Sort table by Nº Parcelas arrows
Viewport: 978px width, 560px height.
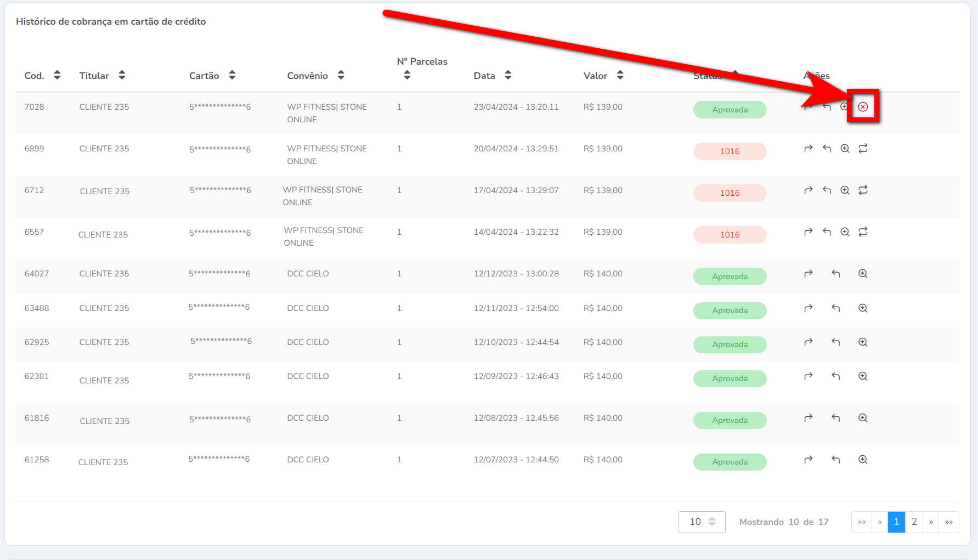coord(407,76)
